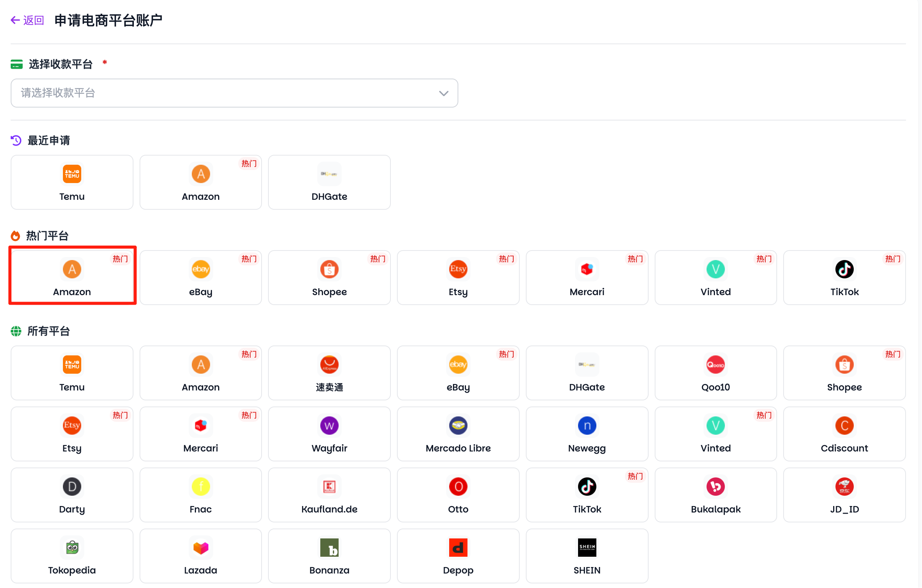The width and height of the screenshot is (922, 588).
Task: Click the dropdown chevron arrow
Action: [443, 93]
